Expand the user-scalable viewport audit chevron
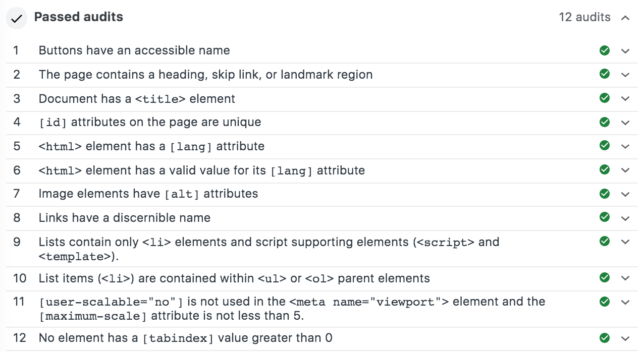Screen dimensions: 644x352 tap(625, 302)
